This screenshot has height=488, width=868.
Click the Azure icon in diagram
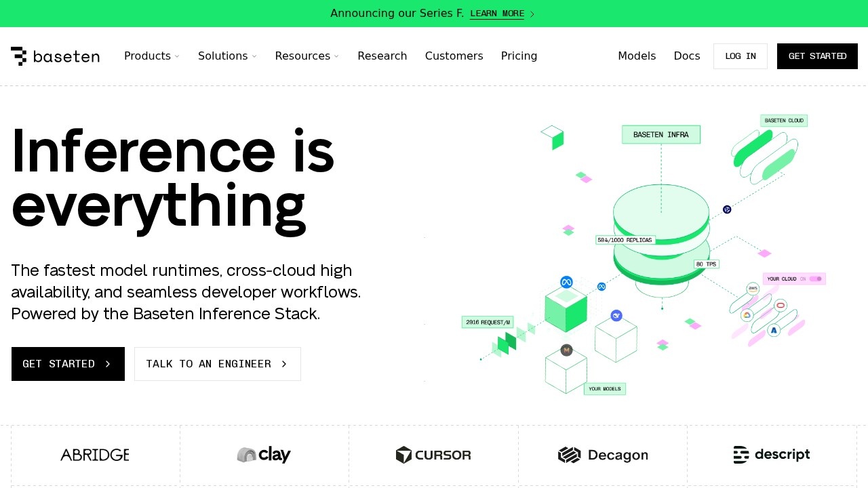click(x=774, y=331)
